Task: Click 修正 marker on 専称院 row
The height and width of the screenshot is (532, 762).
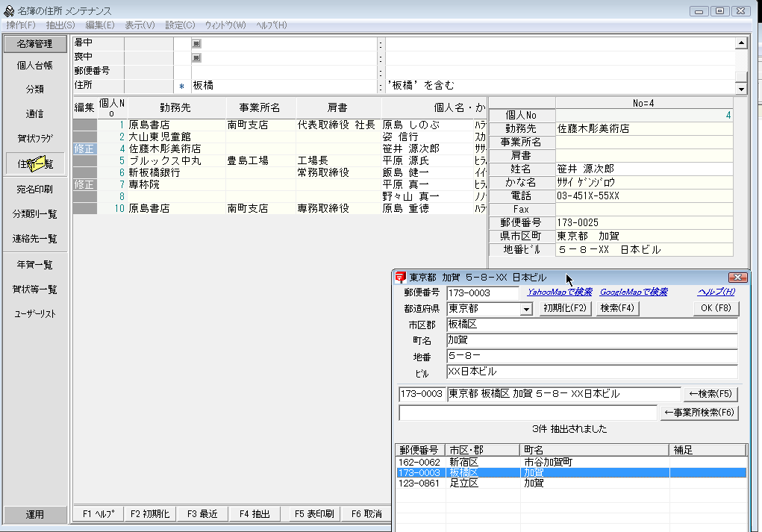Action: 84,184
